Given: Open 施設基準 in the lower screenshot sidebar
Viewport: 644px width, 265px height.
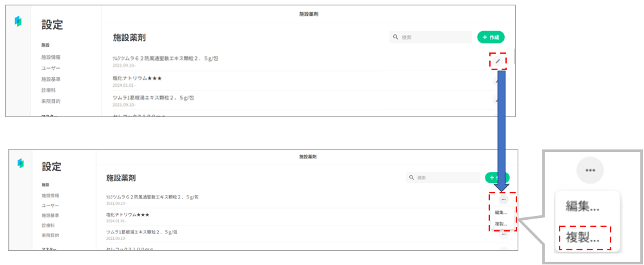Looking at the screenshot, I should tap(50, 215).
